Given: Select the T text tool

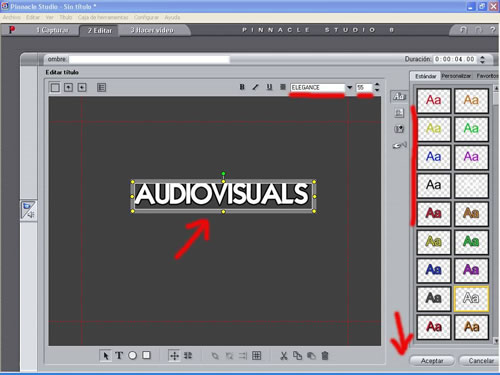Looking at the screenshot, I should (x=119, y=356).
